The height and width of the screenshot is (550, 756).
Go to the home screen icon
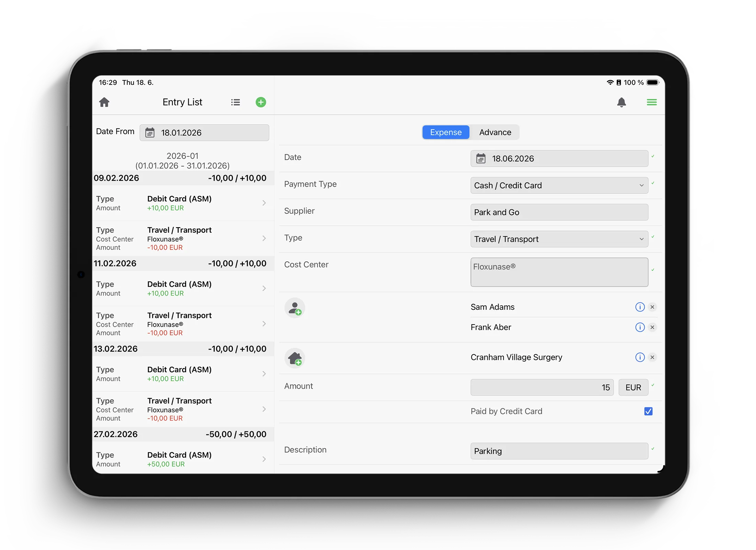click(x=104, y=102)
